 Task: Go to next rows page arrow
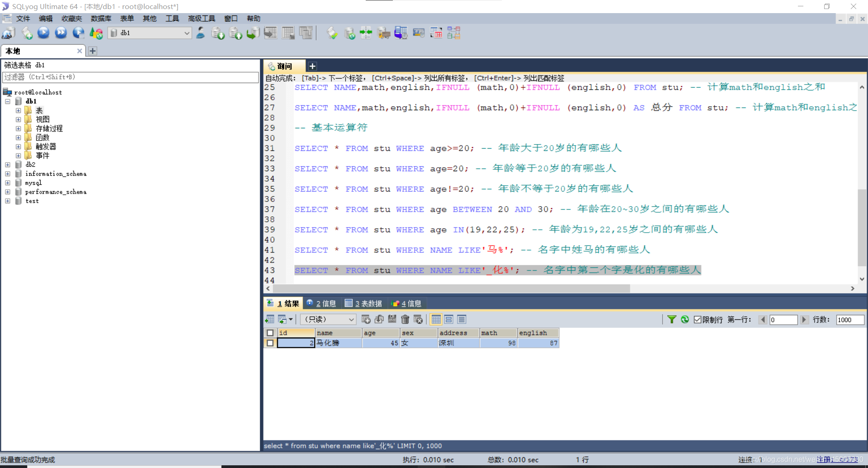point(804,320)
